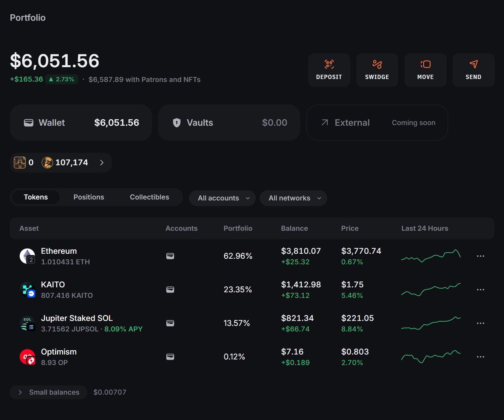Image resolution: width=504 pixels, height=420 pixels.
Task: Click wallet account icon in Jupiter Staked SOL row
Action: 170,323
